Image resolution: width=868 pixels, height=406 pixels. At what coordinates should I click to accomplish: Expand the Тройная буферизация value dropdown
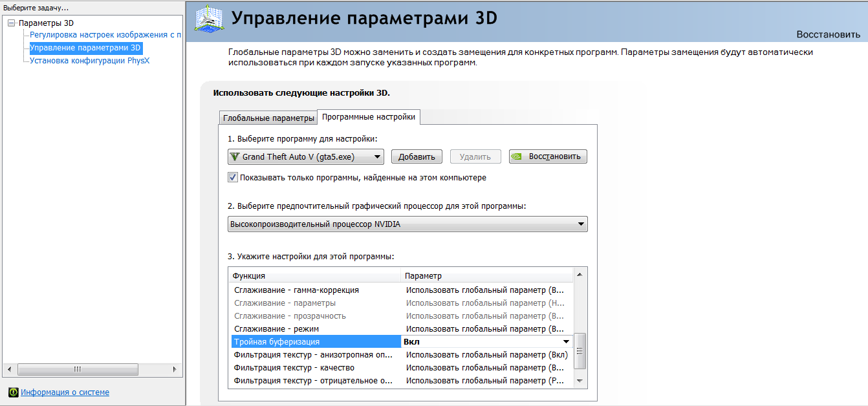(x=566, y=342)
